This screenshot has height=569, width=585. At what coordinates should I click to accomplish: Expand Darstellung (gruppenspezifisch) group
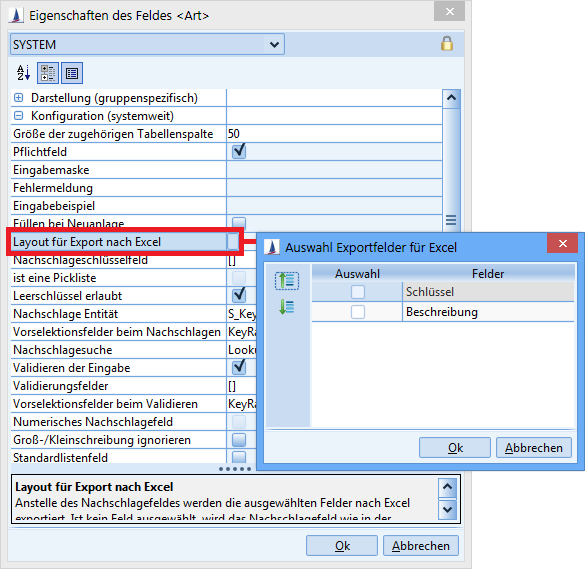(x=18, y=98)
